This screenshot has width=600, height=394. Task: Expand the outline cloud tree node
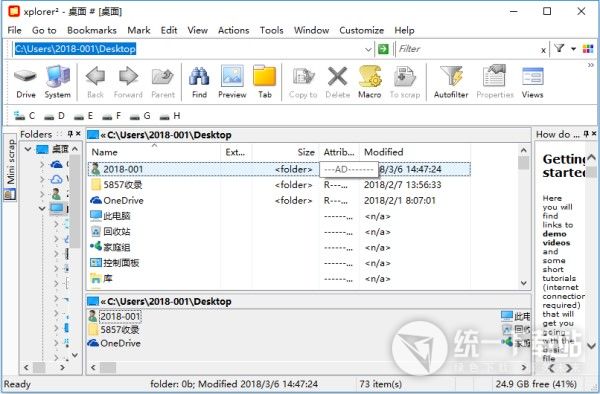pyautogui.click(x=42, y=179)
